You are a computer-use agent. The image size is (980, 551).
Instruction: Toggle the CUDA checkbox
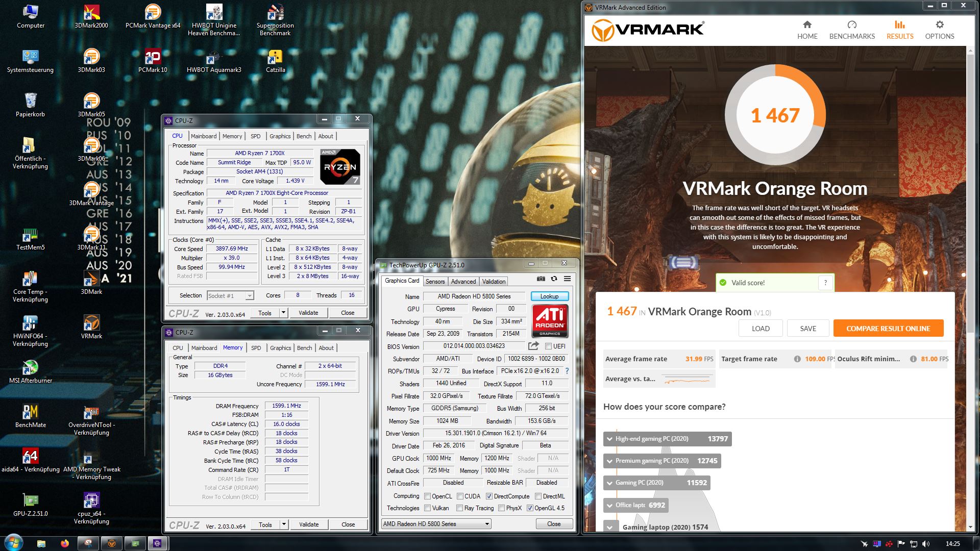[x=460, y=496]
